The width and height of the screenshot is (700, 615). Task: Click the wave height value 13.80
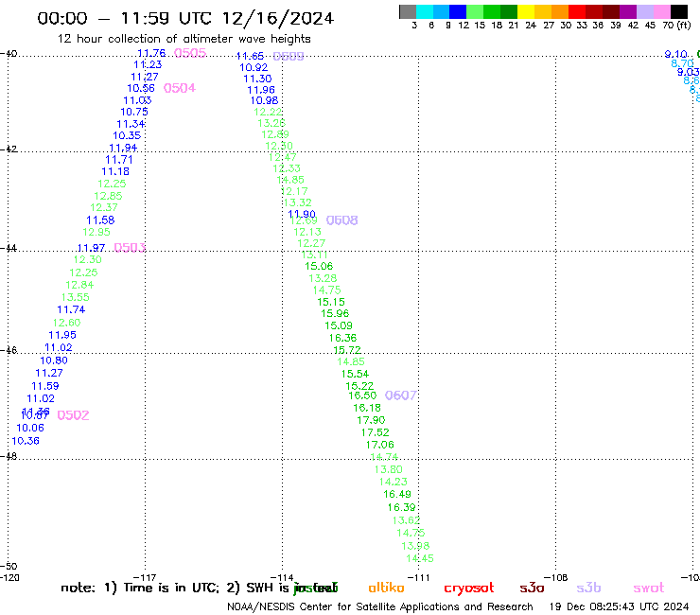(389, 469)
